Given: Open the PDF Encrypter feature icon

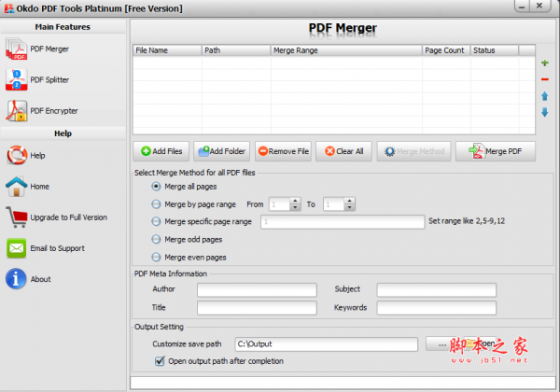Looking at the screenshot, I should coord(16,111).
